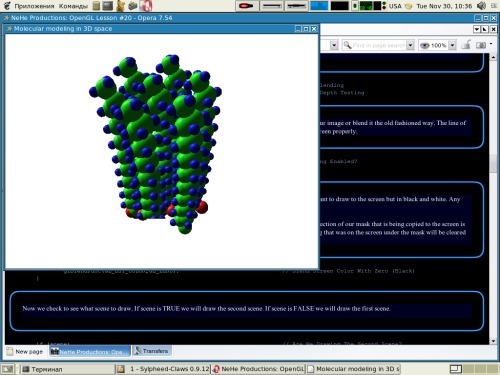Expand the 100% zoom dropdown
Image resolution: width=500 pixels, height=375 pixels.
coord(452,45)
